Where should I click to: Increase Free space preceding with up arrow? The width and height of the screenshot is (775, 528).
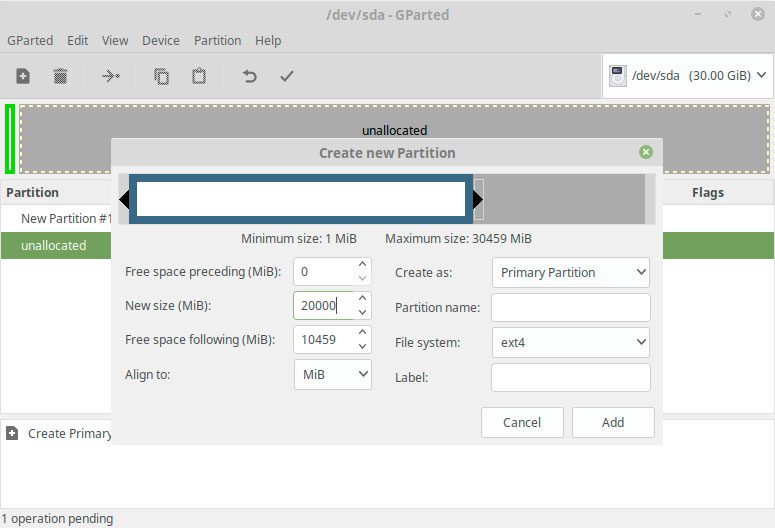(x=362, y=264)
